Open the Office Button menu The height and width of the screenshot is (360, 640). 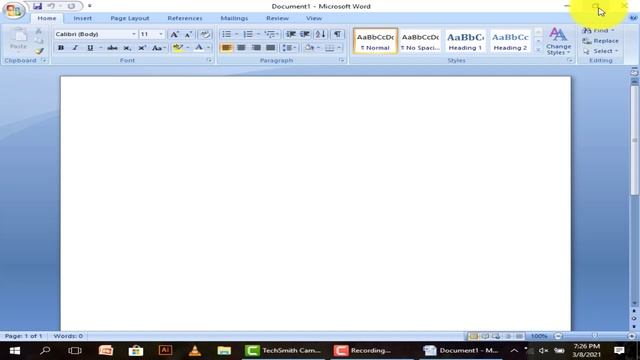(14, 10)
